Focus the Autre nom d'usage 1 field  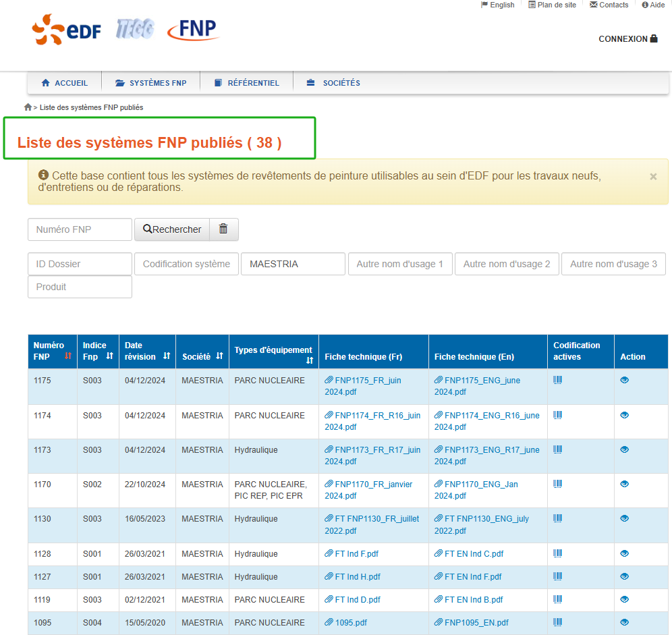click(400, 264)
